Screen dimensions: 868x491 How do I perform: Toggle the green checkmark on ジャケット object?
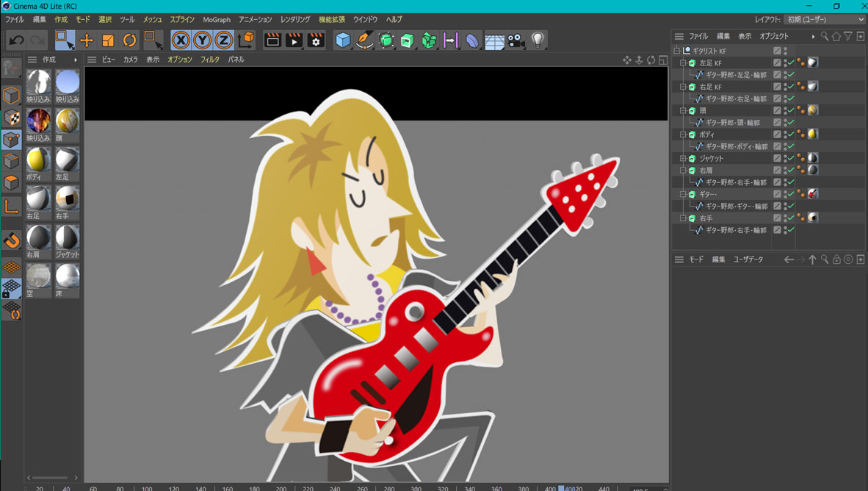point(791,158)
